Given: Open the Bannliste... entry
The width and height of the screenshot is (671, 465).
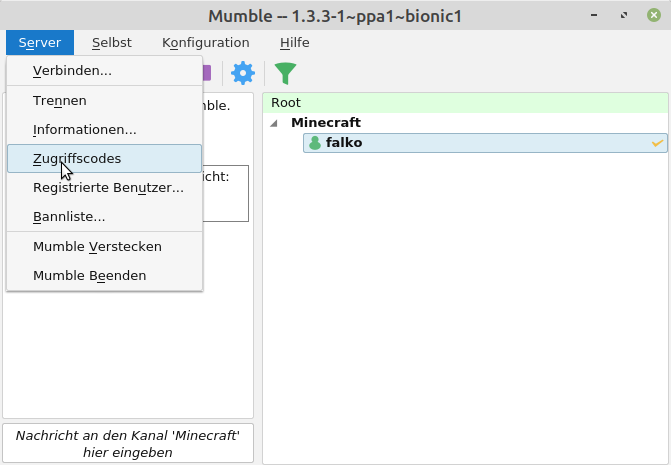Looking at the screenshot, I should 69,217.
